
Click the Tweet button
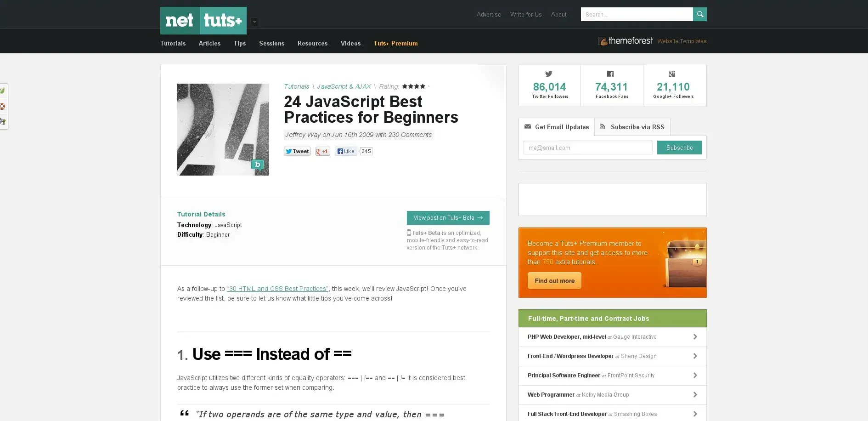(297, 151)
